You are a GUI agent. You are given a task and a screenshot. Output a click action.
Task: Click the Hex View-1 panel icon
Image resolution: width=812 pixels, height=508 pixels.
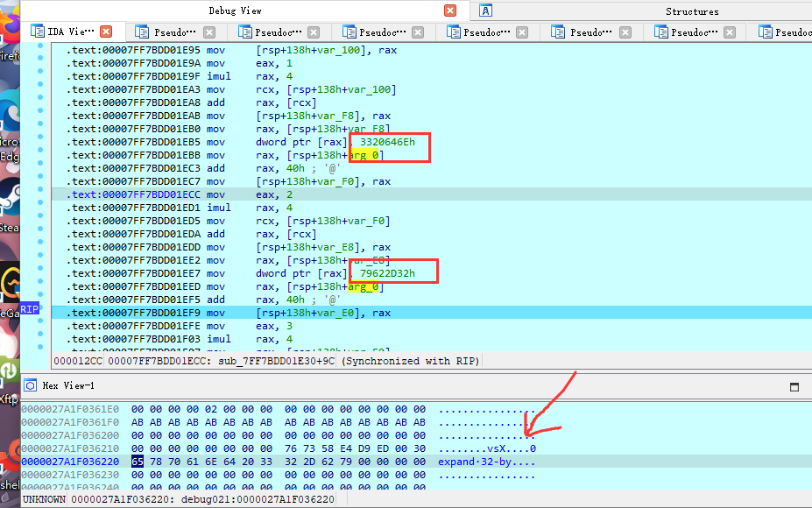[29, 385]
